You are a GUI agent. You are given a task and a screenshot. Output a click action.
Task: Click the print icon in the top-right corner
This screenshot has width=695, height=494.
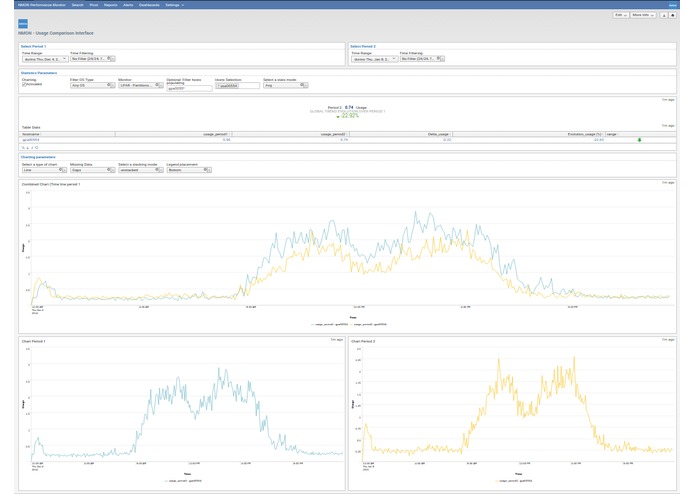672,15
